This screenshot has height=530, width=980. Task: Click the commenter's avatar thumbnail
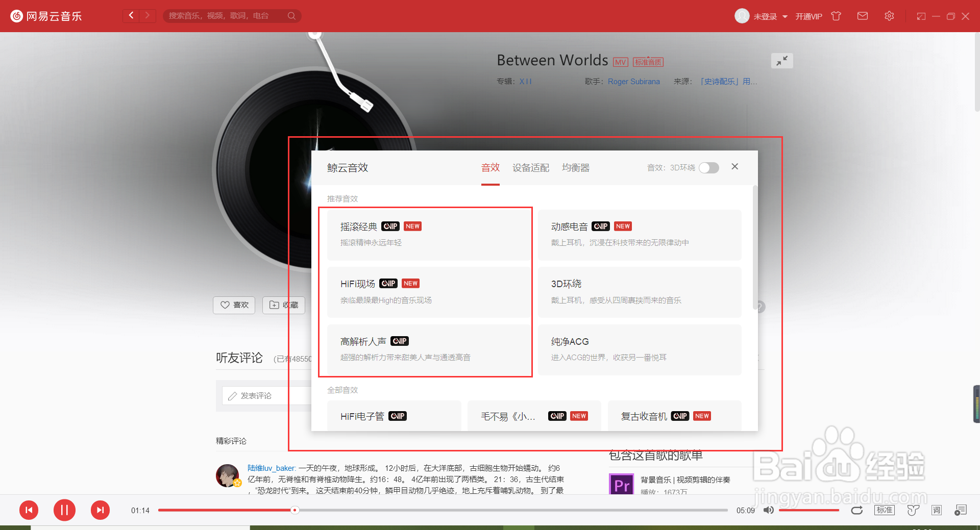(227, 475)
